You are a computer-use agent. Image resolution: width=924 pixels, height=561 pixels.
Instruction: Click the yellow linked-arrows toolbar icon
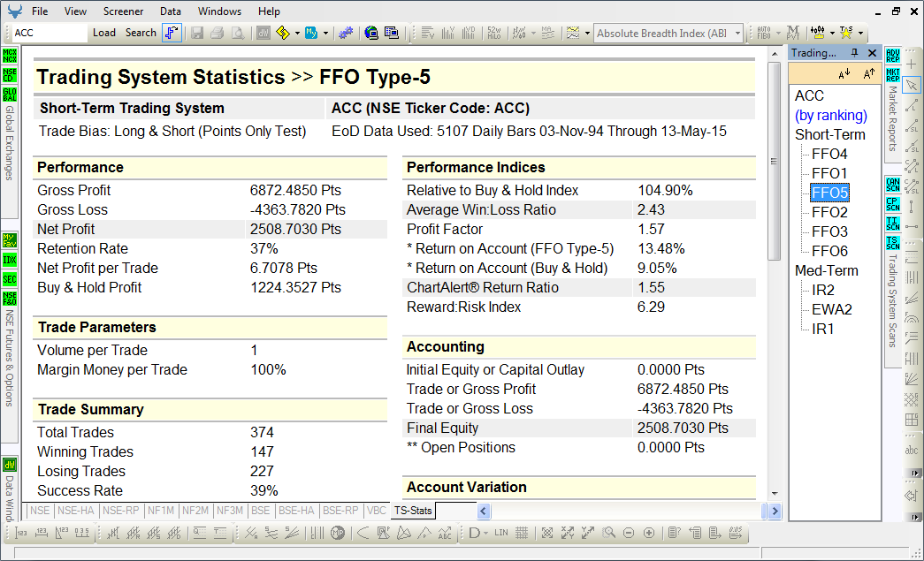pos(283,33)
